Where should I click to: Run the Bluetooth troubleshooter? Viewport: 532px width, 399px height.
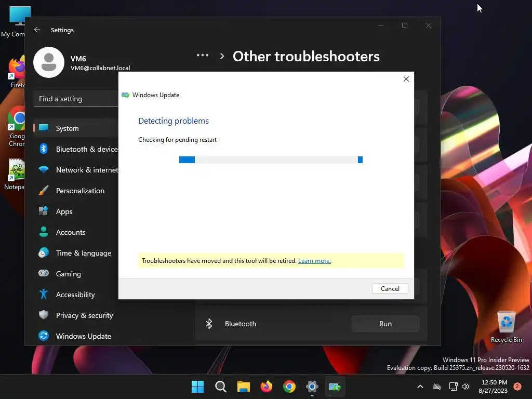coord(385,324)
